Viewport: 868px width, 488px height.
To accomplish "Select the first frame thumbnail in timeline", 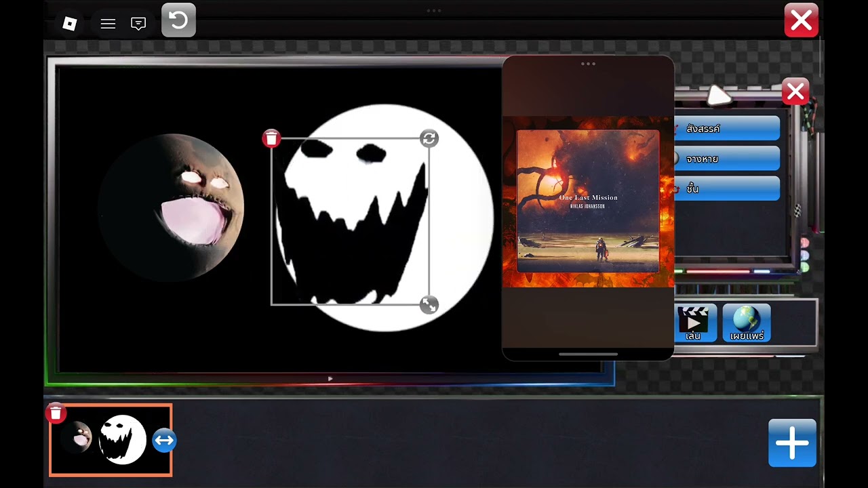I will [x=111, y=440].
